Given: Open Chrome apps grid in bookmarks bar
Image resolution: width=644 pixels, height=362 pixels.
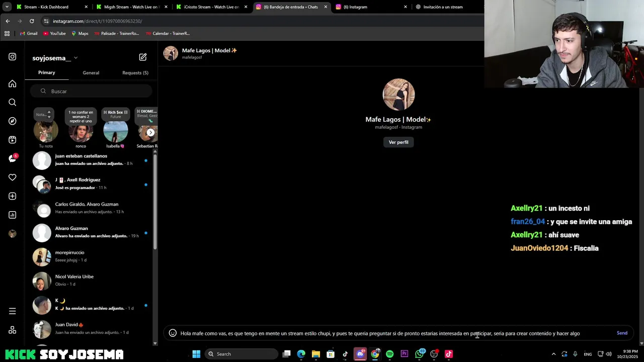Looking at the screenshot, I should tap(7, 33).
